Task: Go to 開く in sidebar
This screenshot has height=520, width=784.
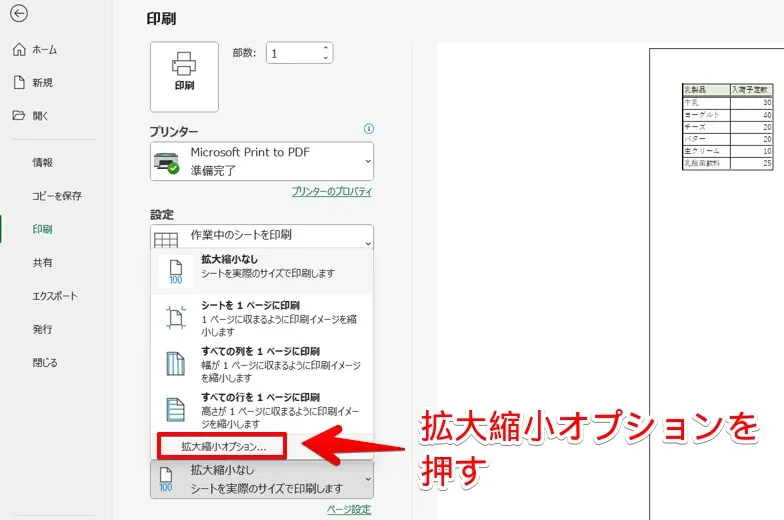Action: tap(40, 116)
